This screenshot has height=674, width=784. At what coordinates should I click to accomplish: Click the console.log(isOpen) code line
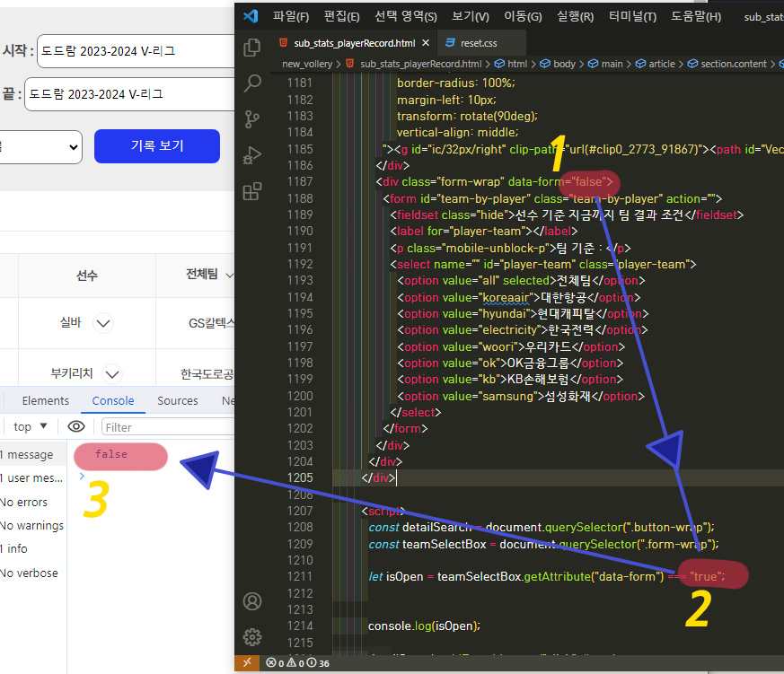point(424,626)
